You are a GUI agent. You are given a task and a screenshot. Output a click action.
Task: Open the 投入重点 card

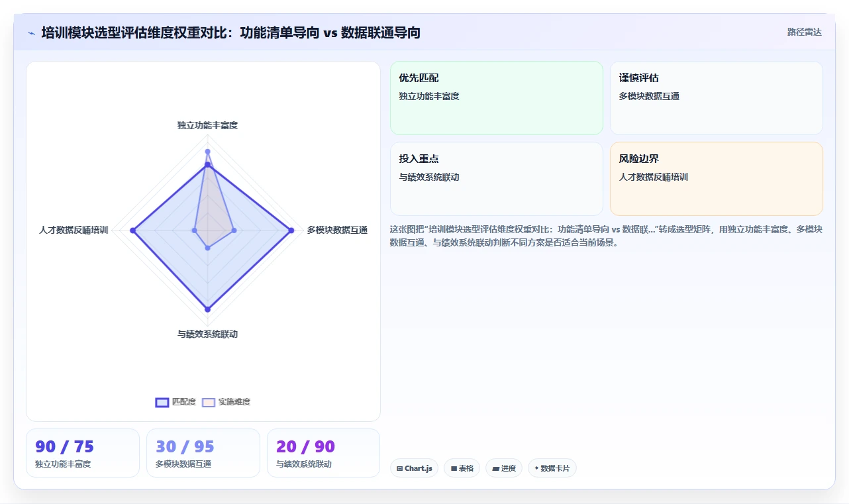coord(497,179)
